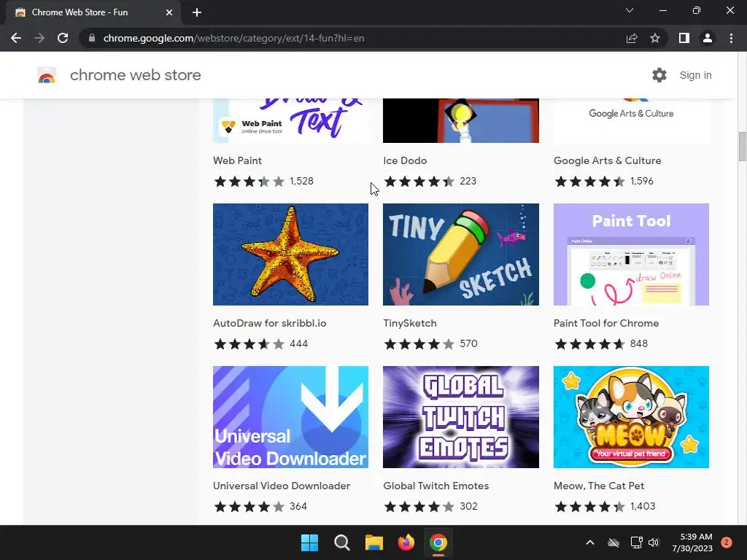Click the Web Paint extension title

pyautogui.click(x=237, y=160)
